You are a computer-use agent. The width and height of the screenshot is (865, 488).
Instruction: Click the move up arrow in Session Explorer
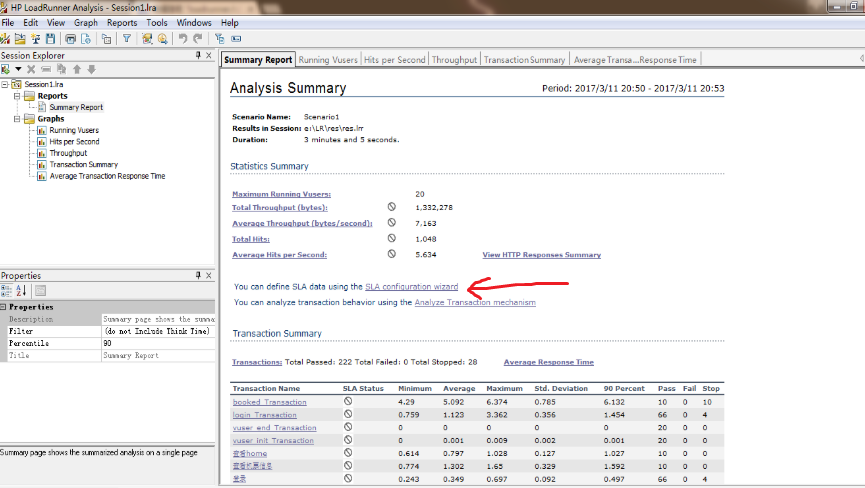click(x=77, y=69)
